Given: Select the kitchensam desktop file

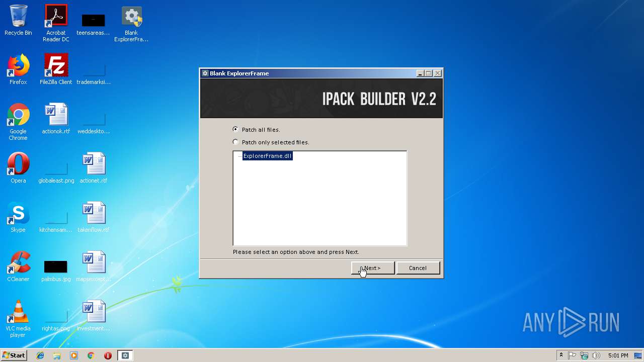Looking at the screenshot, I should [56, 222].
